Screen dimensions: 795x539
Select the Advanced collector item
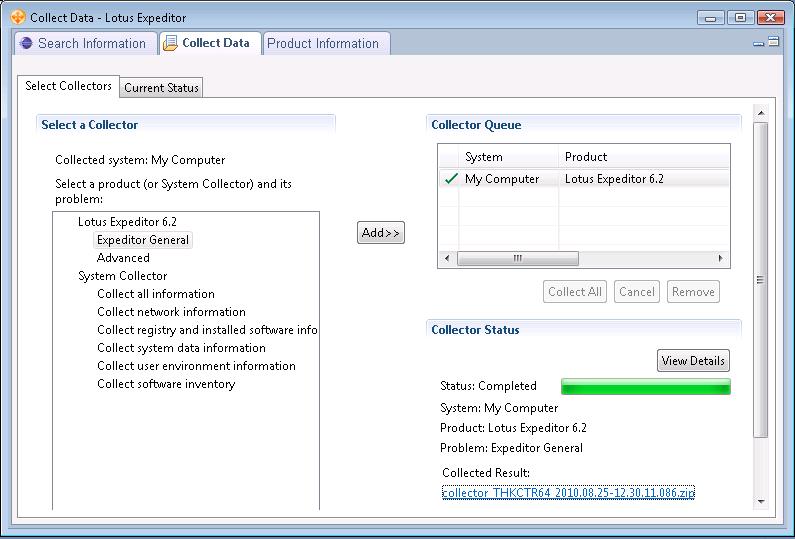click(123, 258)
